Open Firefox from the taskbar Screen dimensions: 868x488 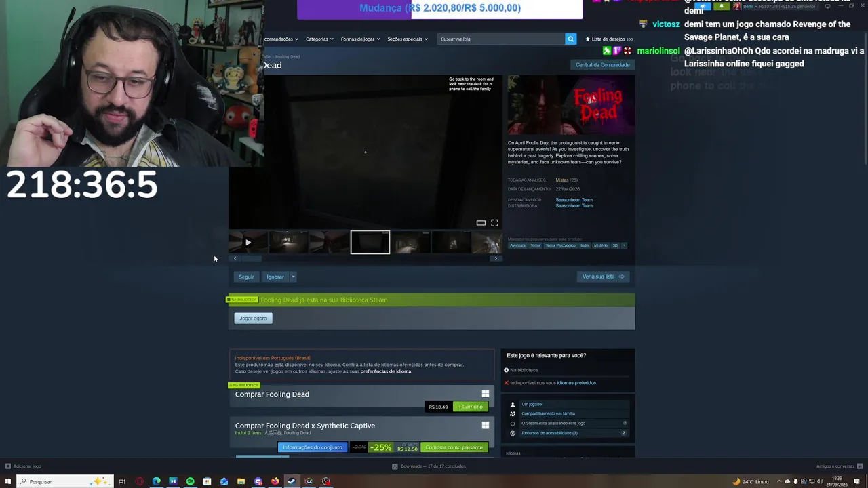pyautogui.click(x=275, y=481)
